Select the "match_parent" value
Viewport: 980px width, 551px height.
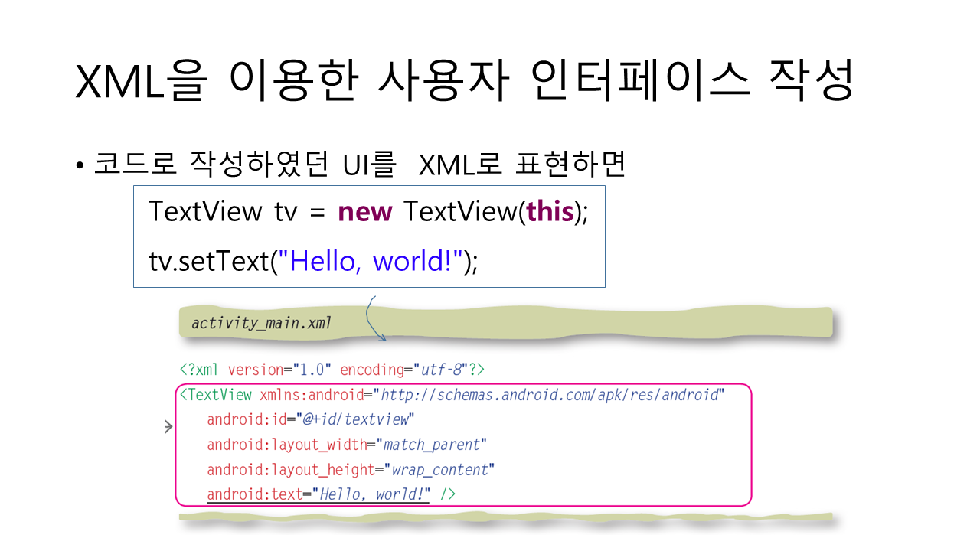pos(432,445)
